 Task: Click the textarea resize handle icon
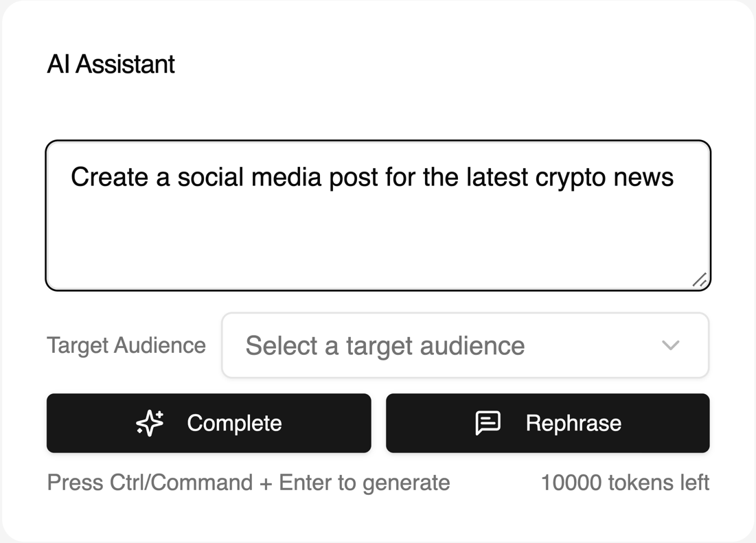point(700,280)
